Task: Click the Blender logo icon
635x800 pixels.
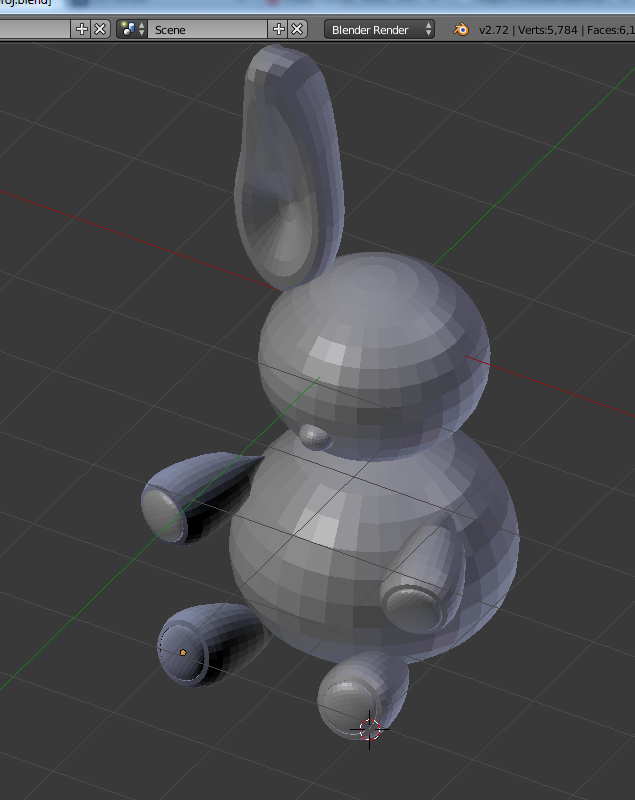Action: (x=461, y=30)
